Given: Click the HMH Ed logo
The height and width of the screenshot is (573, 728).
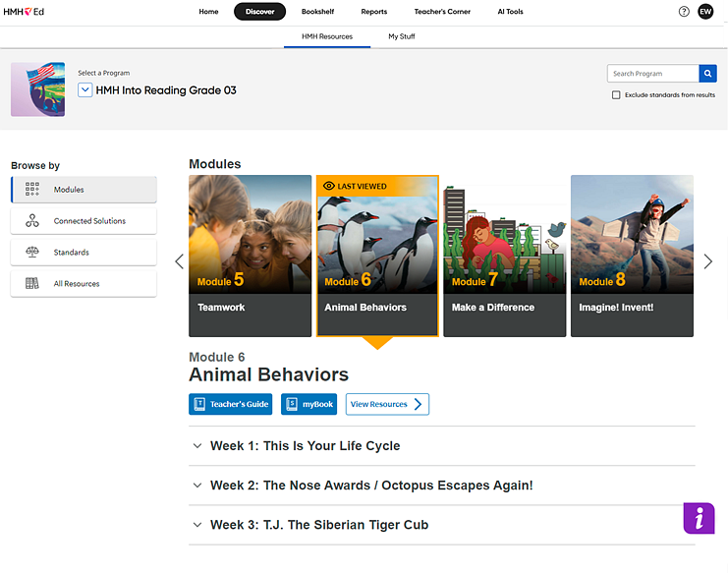Looking at the screenshot, I should pyautogui.click(x=24, y=12).
